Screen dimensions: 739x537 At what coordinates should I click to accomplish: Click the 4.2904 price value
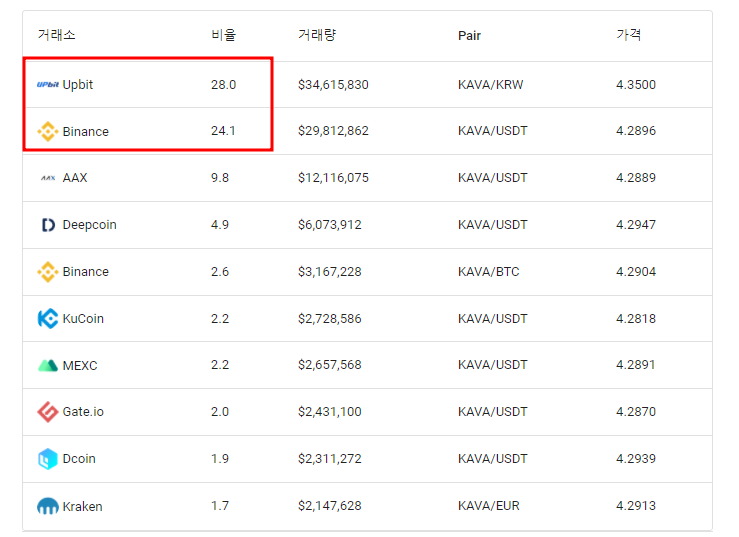[636, 272]
